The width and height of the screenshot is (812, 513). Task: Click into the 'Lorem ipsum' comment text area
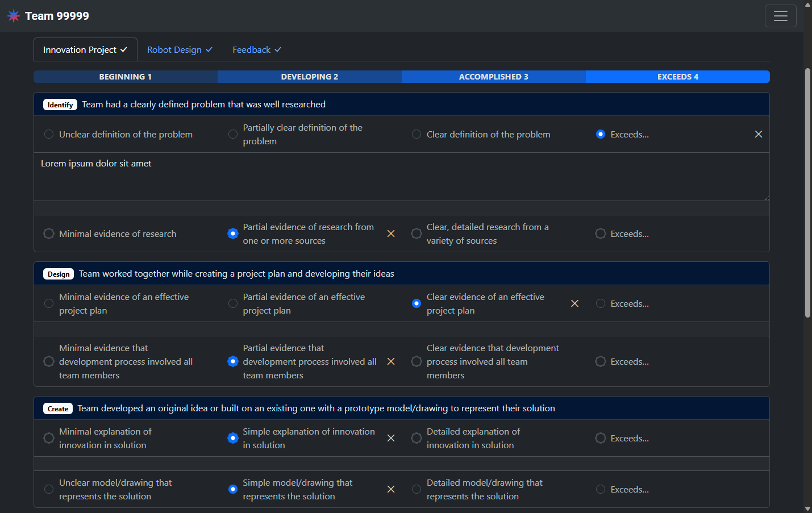pyautogui.click(x=398, y=177)
